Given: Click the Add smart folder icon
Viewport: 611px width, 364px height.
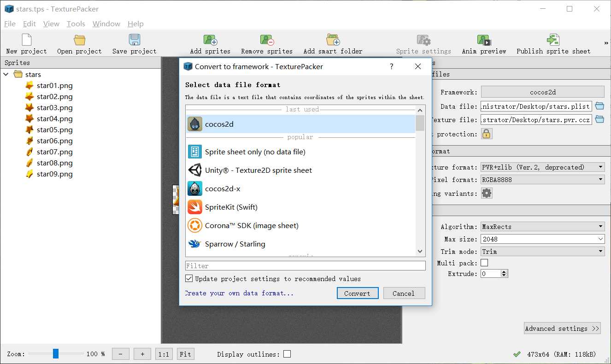Looking at the screenshot, I should click(333, 40).
